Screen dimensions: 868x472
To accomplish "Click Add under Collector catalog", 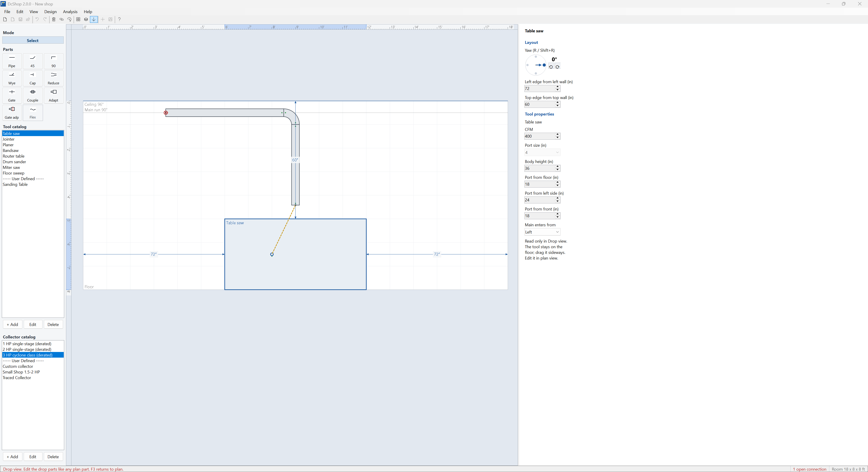I will [x=12, y=457].
